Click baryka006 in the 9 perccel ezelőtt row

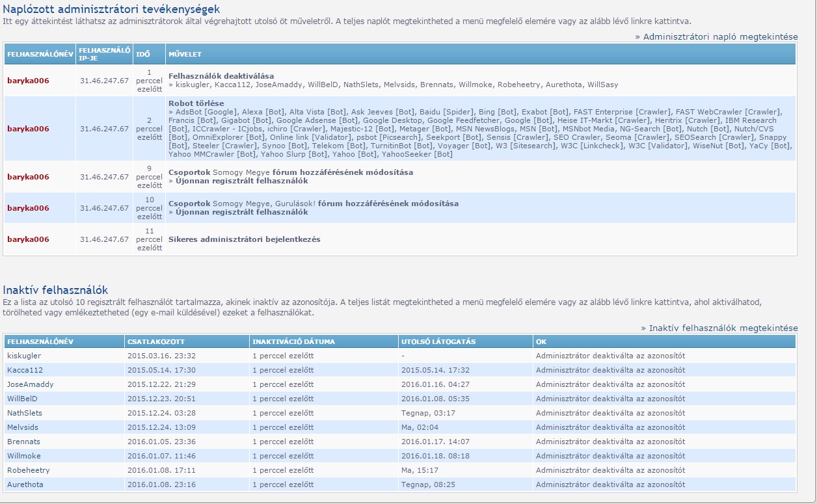(28, 177)
